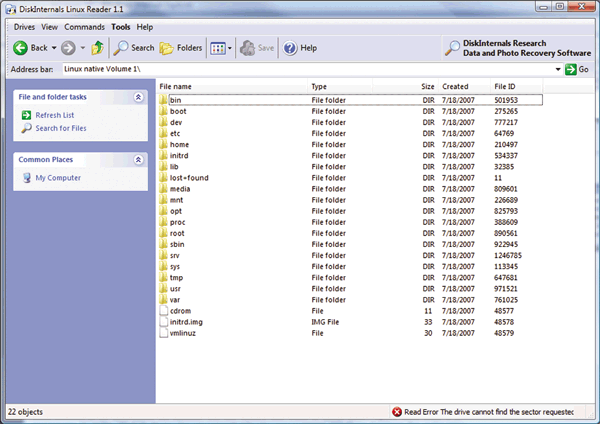Viewport: 600px width, 424px height.
Task: Collapse the File and folder tasks panel
Action: [138, 97]
